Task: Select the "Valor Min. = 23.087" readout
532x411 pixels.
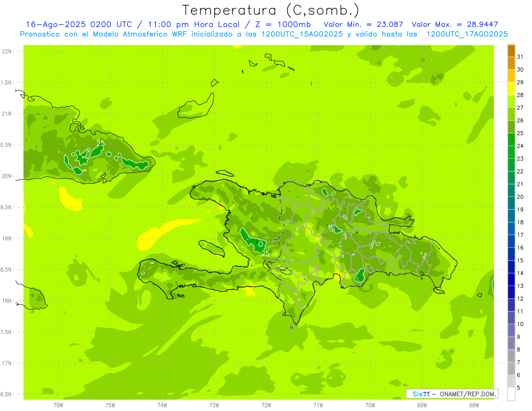Action: pos(364,24)
